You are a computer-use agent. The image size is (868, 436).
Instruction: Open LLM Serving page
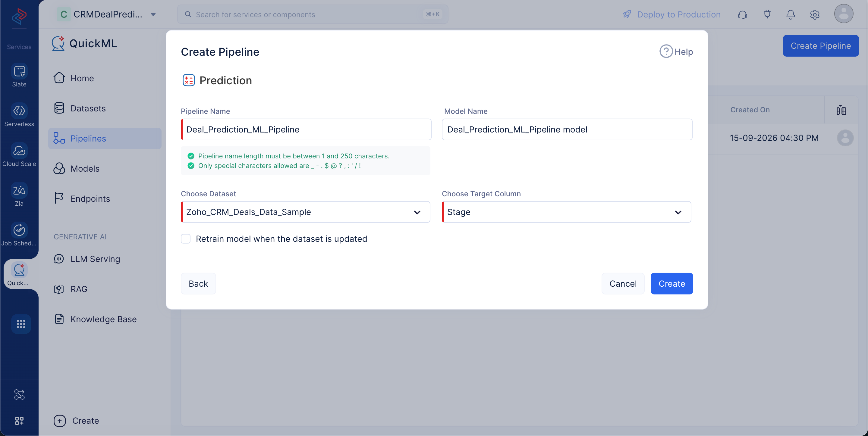(x=105, y=259)
